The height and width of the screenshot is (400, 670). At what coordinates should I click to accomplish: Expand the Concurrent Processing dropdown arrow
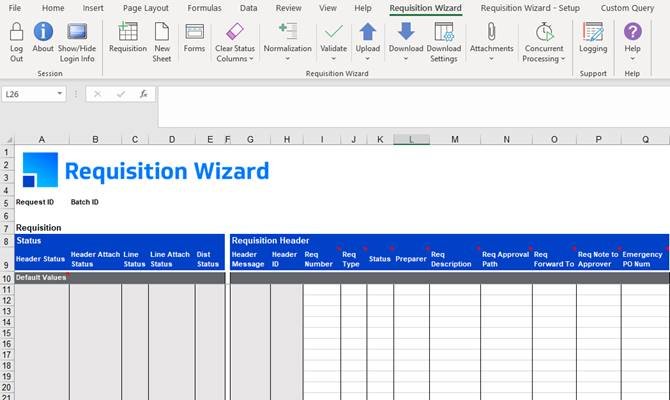coord(563,59)
